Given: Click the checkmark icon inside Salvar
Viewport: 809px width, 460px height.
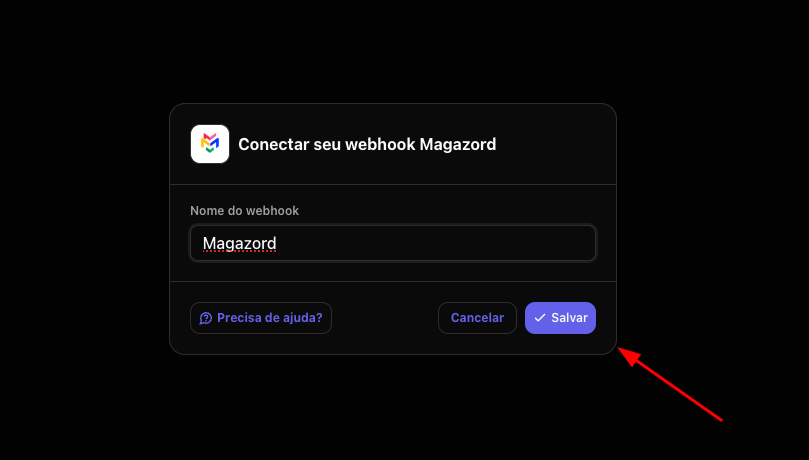Looking at the screenshot, I should click(x=540, y=318).
